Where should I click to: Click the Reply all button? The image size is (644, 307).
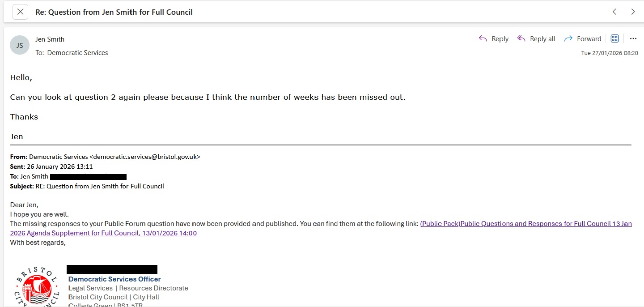pyautogui.click(x=536, y=39)
